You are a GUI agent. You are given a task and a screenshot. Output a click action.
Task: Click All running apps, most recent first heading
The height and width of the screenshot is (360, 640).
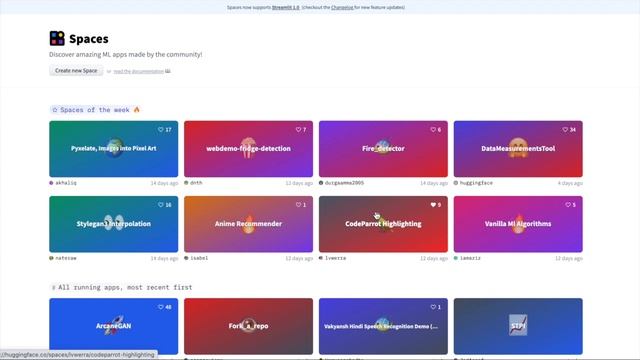pos(125,287)
